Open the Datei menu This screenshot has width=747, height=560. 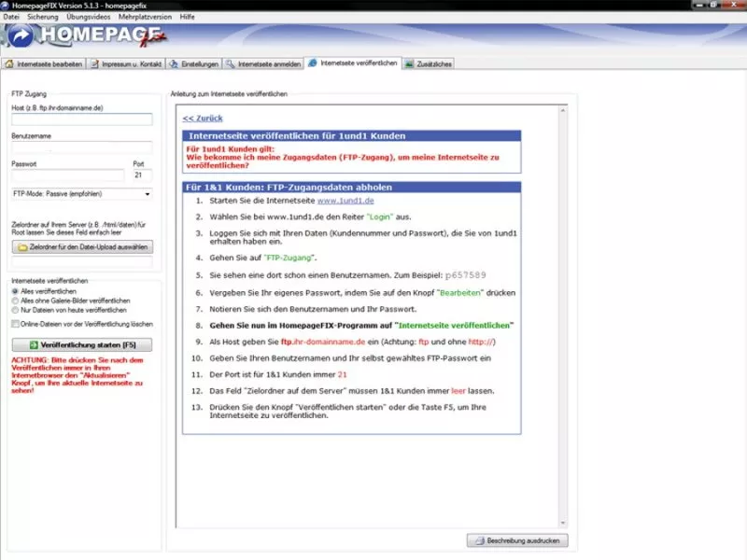pyautogui.click(x=12, y=17)
